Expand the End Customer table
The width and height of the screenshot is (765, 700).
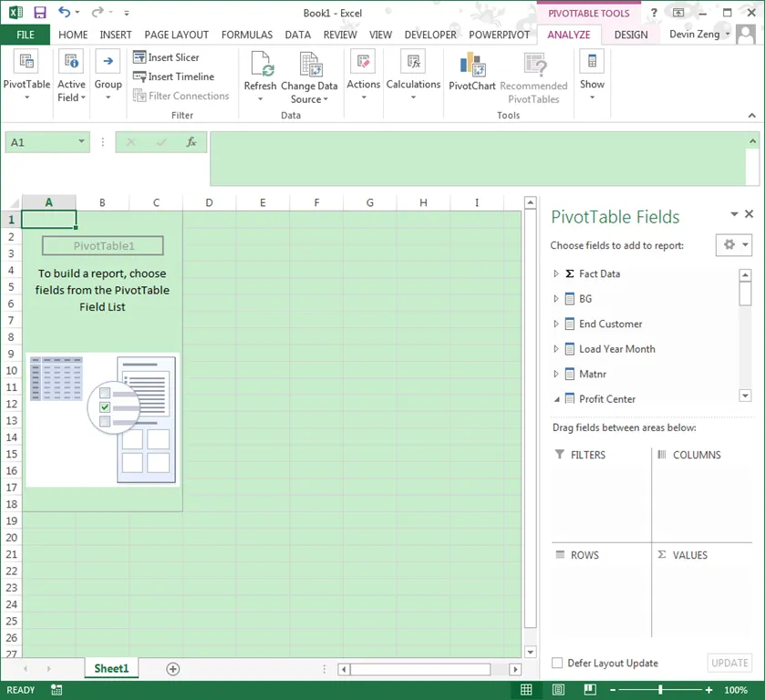555,324
